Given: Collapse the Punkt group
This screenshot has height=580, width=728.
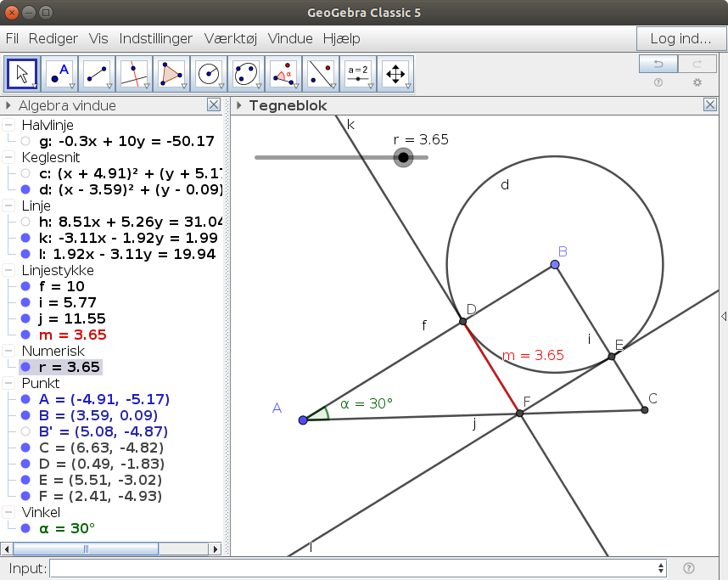Looking at the screenshot, I should click(8, 383).
